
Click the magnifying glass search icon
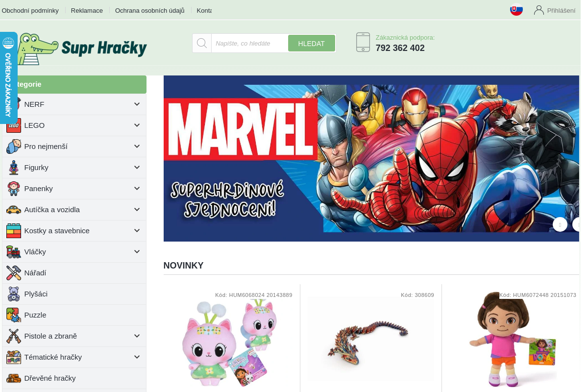(x=202, y=43)
